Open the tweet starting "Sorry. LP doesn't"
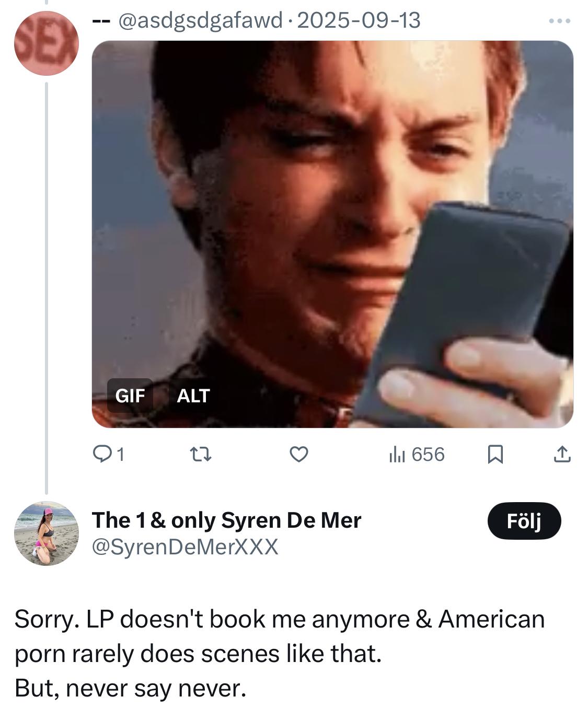This screenshot has height=720, width=588. point(280,653)
